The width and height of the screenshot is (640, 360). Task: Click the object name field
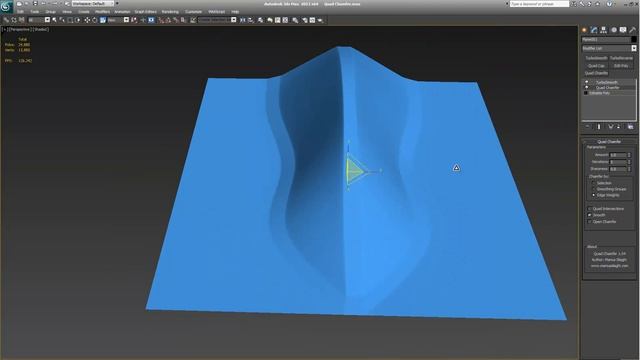click(606, 40)
